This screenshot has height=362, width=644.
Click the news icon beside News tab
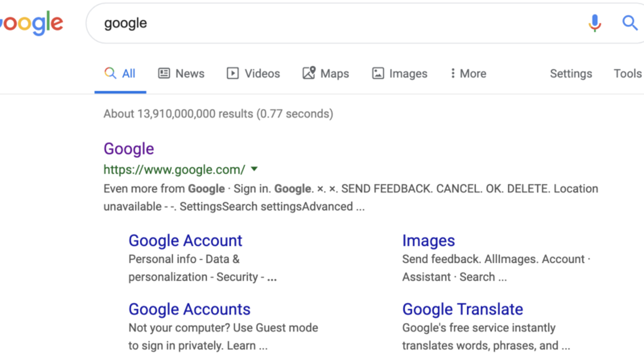tap(164, 73)
